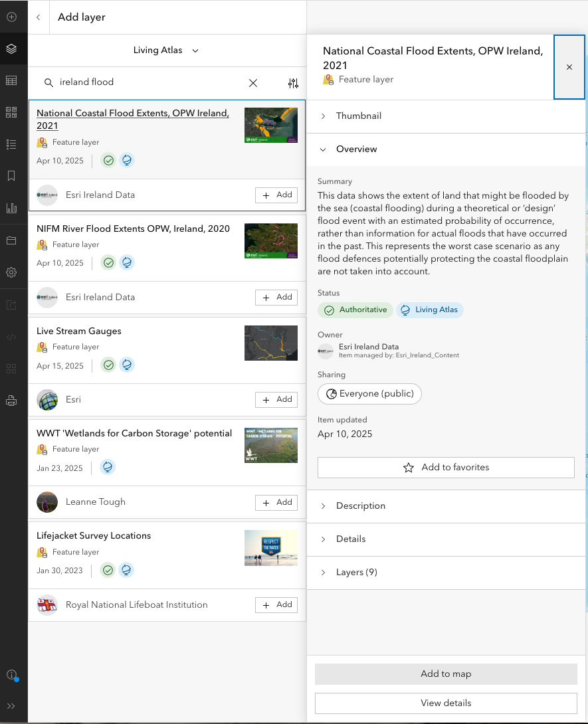588x724 pixels.
Task: Open the Living Atlas source dropdown
Action: click(165, 50)
